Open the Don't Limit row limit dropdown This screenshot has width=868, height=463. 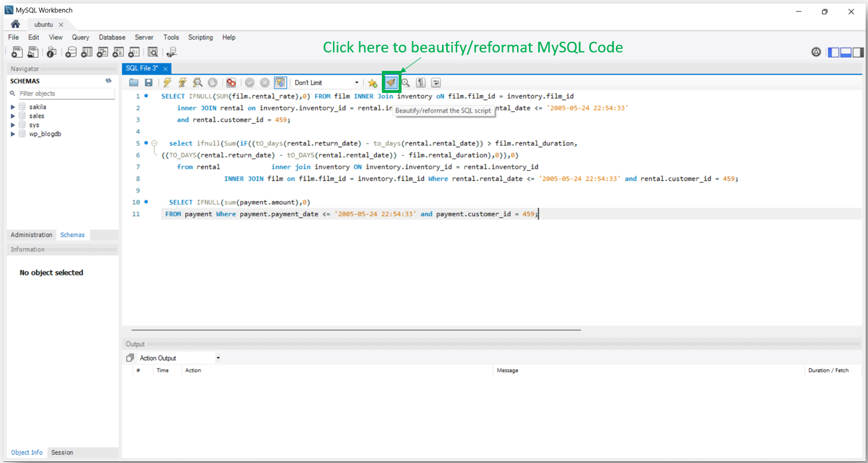coord(356,82)
